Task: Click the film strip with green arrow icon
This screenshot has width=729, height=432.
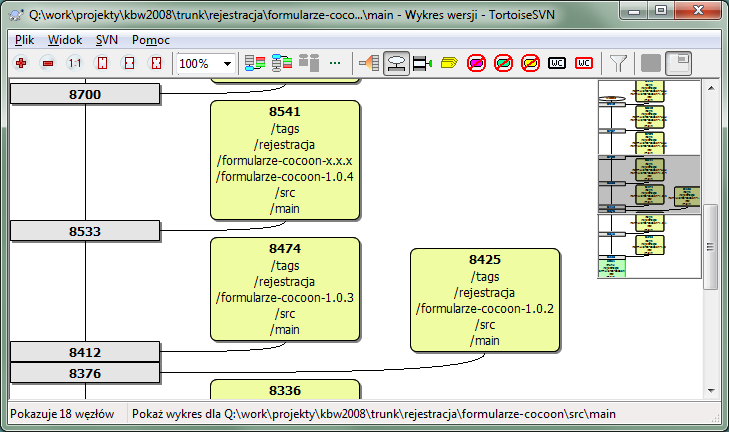Action: [x=423, y=63]
